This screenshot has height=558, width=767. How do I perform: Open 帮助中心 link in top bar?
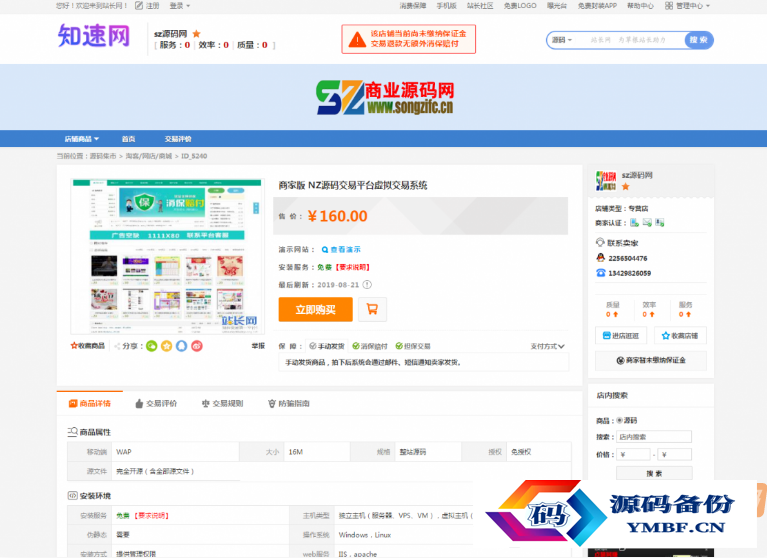(640, 6)
